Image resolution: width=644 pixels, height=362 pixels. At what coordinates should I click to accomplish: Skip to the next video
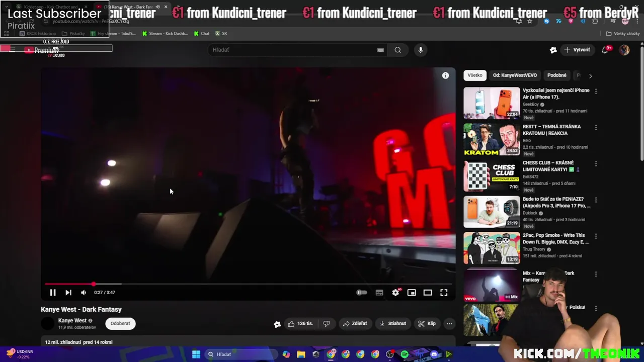click(x=68, y=293)
